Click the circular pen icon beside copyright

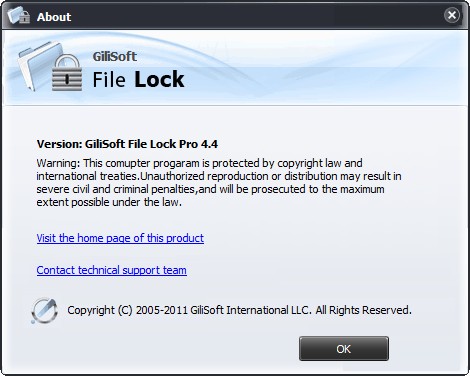coord(44,310)
